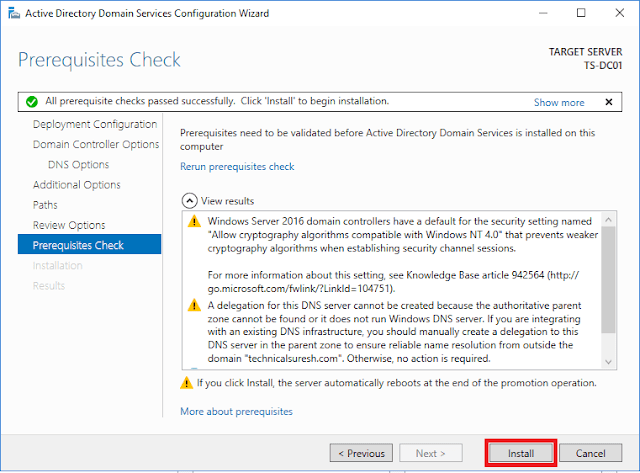Open More about prerequisites link
Viewport: 640px width, 473px height.
tap(236, 411)
